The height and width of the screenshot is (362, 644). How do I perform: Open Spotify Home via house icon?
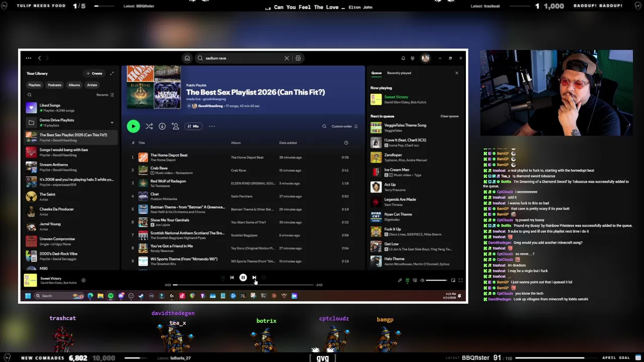[187, 58]
